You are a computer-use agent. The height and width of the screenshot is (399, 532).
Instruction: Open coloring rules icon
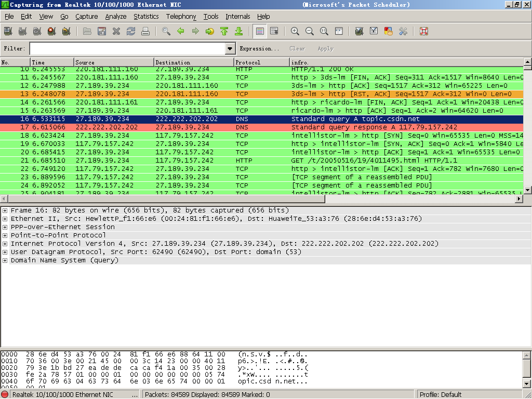[389, 31]
